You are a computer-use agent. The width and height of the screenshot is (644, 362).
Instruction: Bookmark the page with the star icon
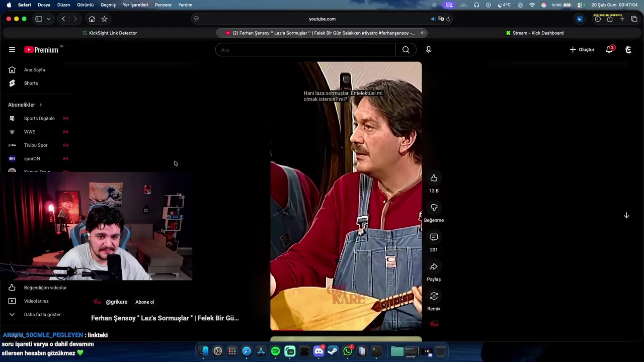coord(104,19)
